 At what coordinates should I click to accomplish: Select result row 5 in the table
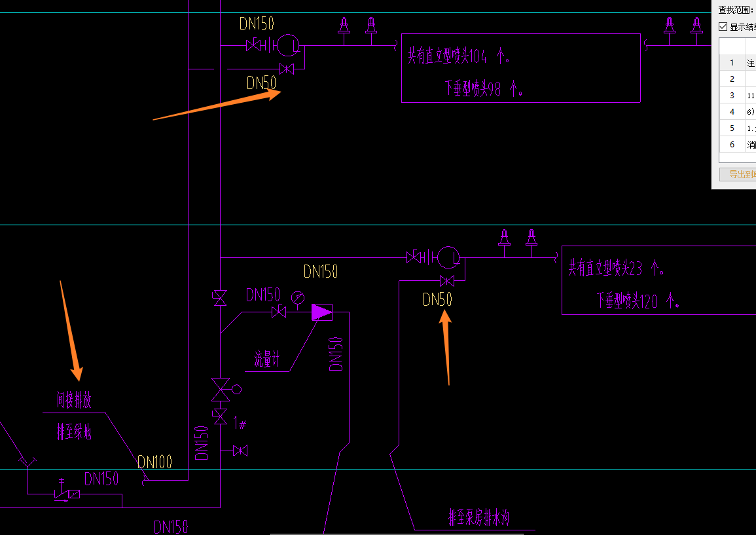738,128
